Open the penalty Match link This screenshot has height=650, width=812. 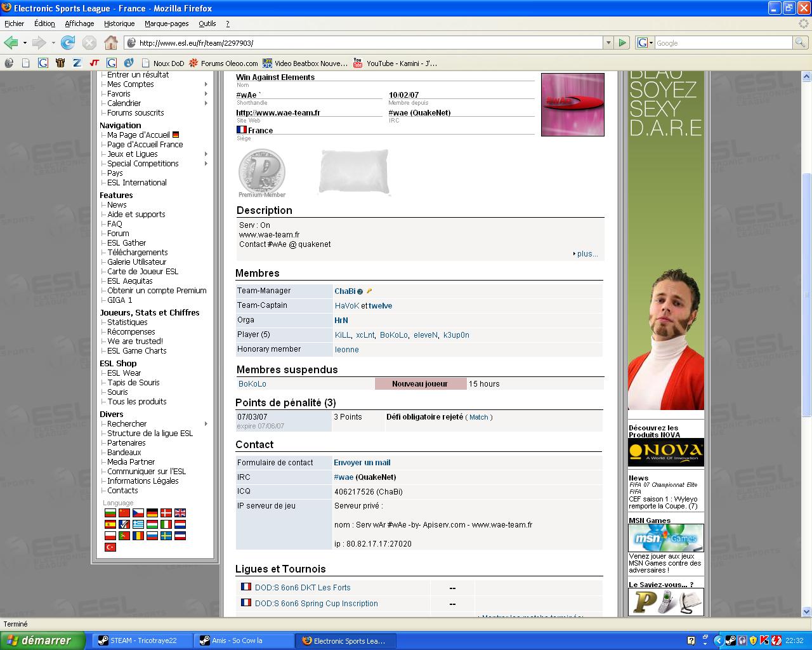coord(479,417)
